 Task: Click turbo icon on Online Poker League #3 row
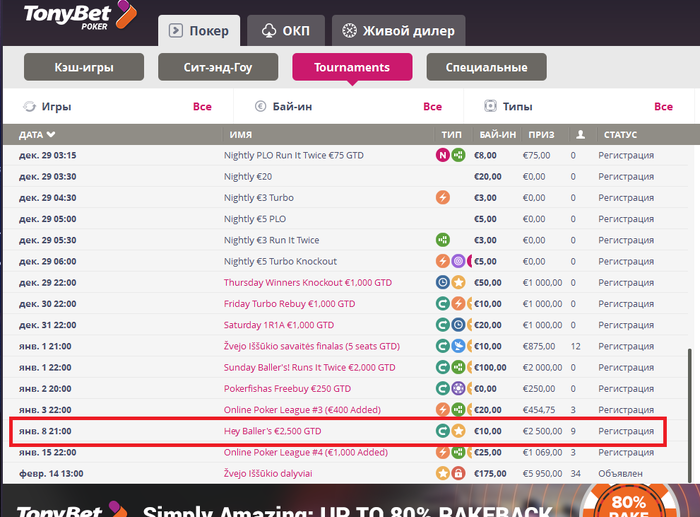pyautogui.click(x=442, y=409)
